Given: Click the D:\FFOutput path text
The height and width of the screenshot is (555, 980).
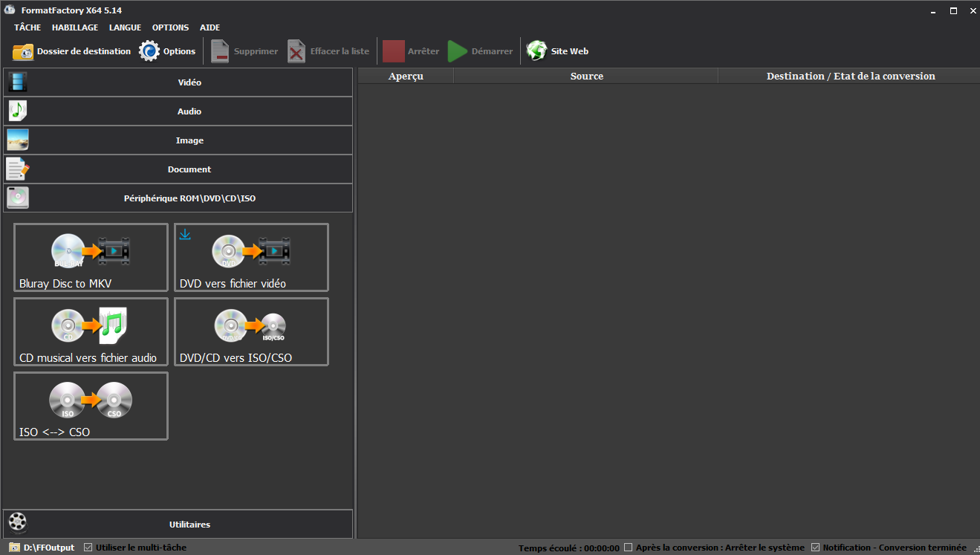Looking at the screenshot, I should coord(49,548).
